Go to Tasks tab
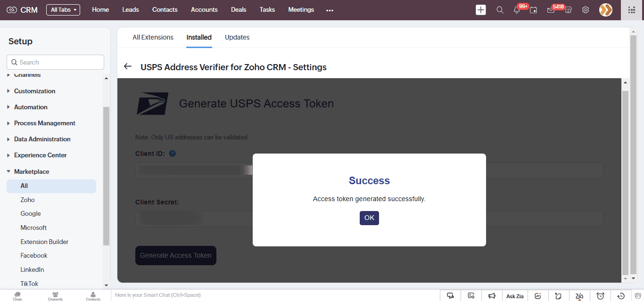 pos(267,10)
